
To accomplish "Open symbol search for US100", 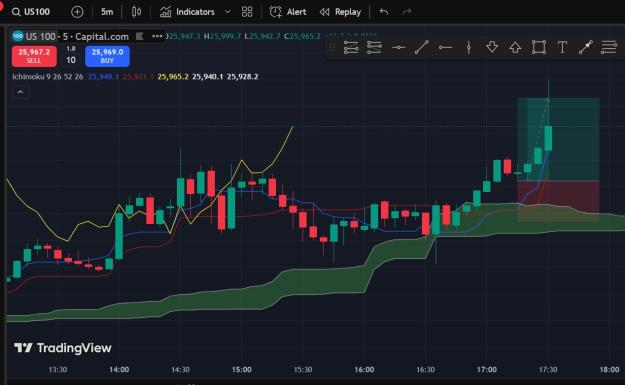I will pos(31,12).
